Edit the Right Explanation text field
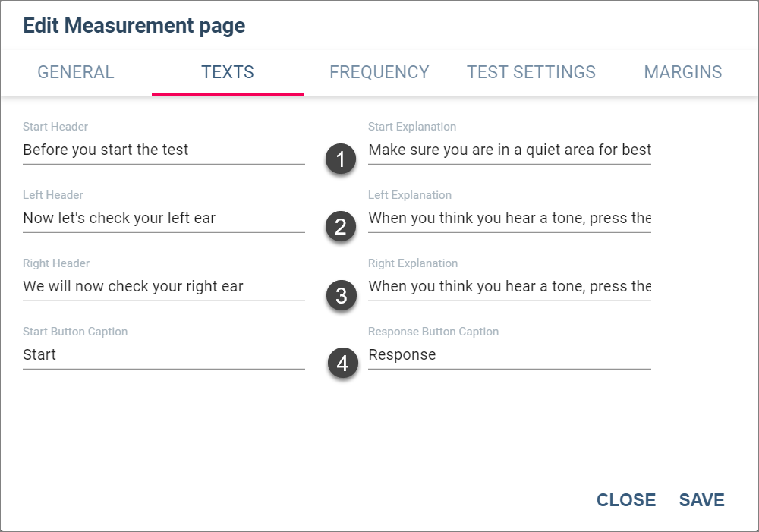The image size is (759, 532). (509, 286)
